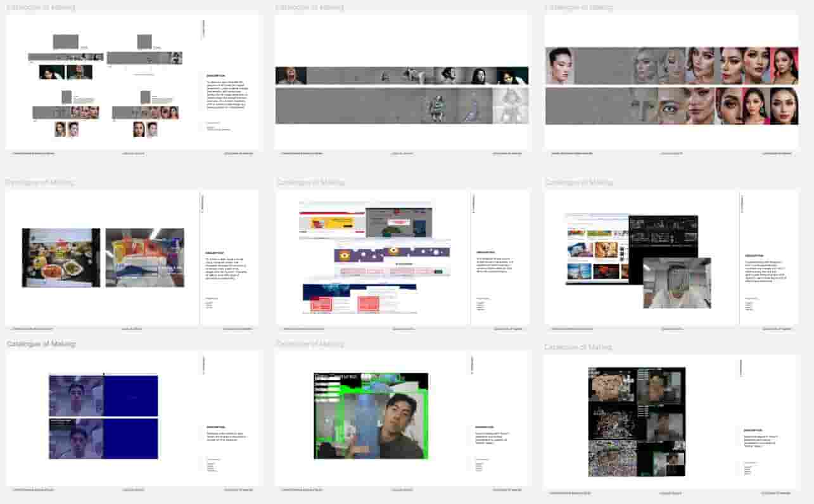Screen dimensions: 814x504
Task: Click the frame title above green webcam image
Action: click(x=310, y=344)
